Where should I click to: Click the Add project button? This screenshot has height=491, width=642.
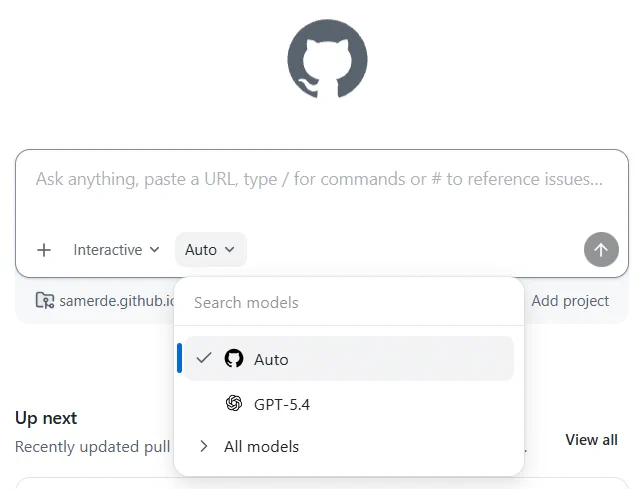pos(570,301)
